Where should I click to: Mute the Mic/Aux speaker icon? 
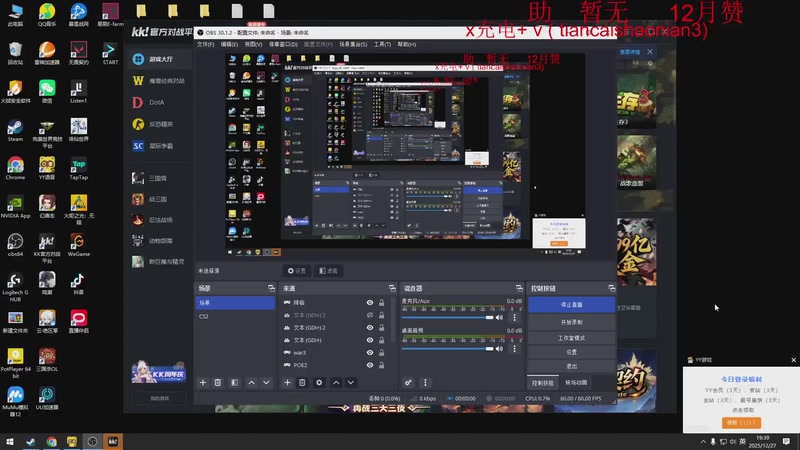[x=499, y=317]
